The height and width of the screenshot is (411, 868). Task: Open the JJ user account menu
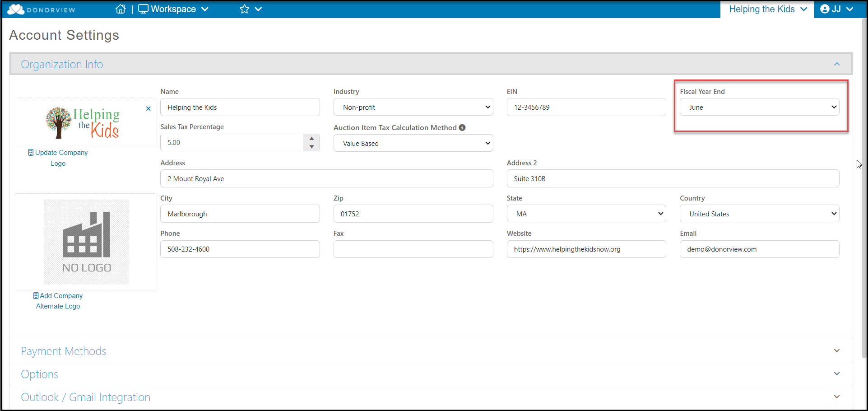pos(837,9)
